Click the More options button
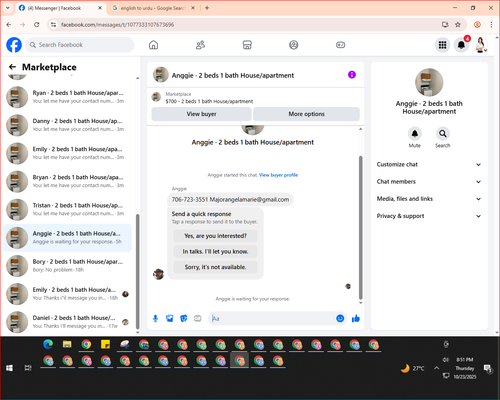The width and height of the screenshot is (500, 400). point(306,114)
